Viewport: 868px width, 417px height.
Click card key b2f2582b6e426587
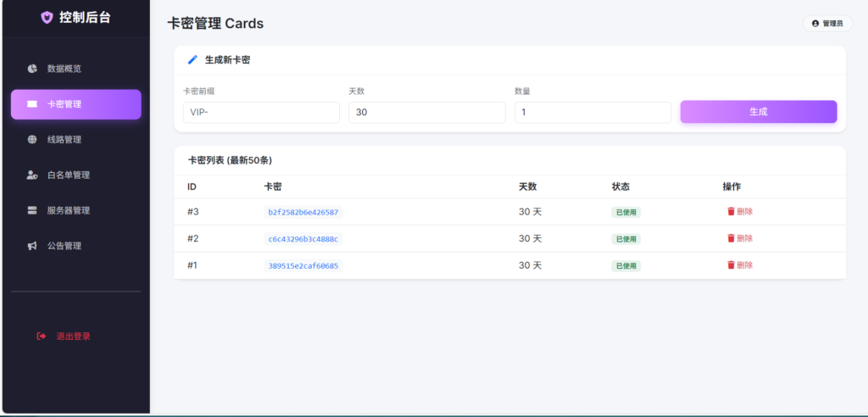pyautogui.click(x=303, y=213)
